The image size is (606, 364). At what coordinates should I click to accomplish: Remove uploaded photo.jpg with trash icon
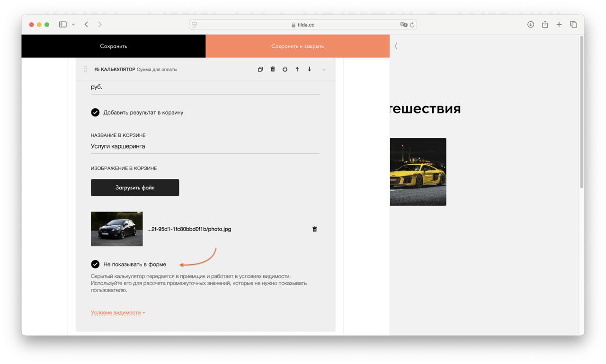tap(314, 229)
